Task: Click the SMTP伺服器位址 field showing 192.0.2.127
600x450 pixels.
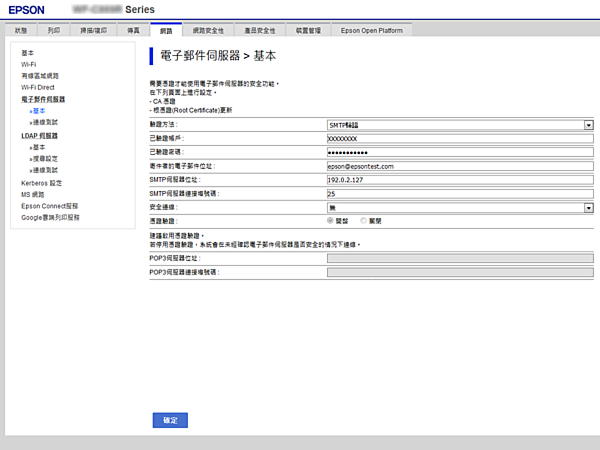Action: click(459, 180)
